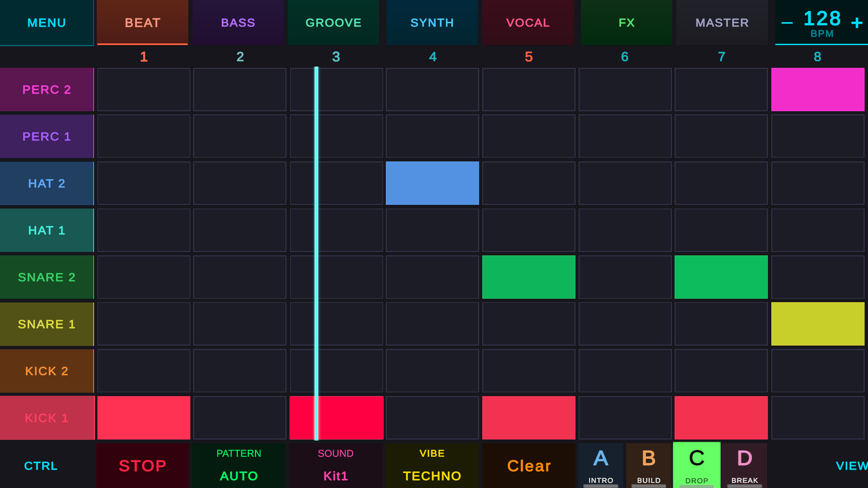Enable KICK 2 step 1 cell
The height and width of the screenshot is (488, 868).
[144, 371]
